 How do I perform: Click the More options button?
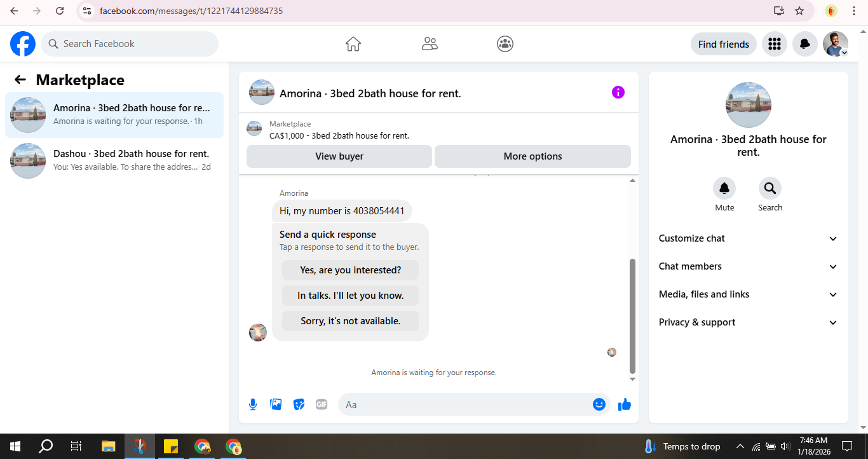(x=532, y=156)
